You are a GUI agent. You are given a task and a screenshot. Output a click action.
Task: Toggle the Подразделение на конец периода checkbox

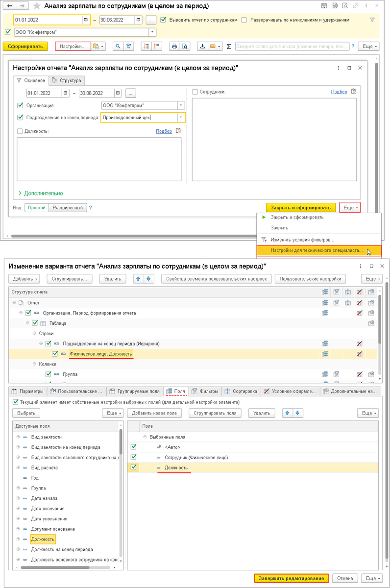pyautogui.click(x=20, y=117)
